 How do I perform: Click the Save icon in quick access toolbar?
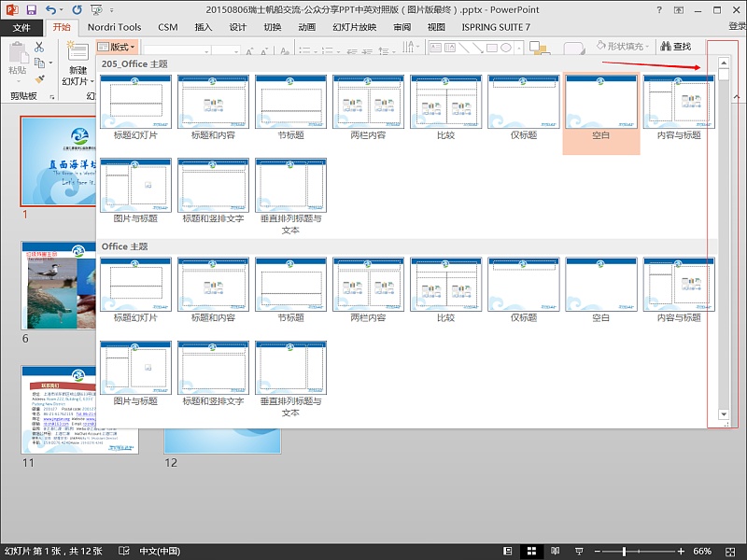pyautogui.click(x=32, y=9)
